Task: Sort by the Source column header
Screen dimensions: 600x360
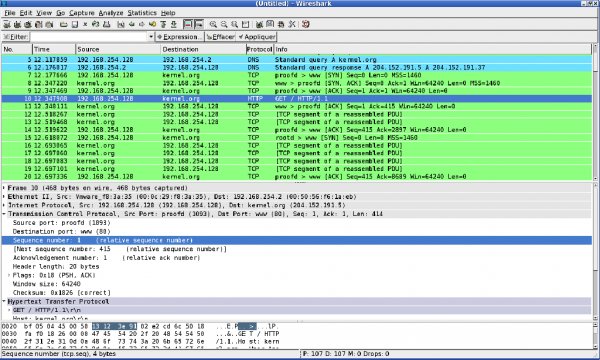Action: click(x=118, y=49)
